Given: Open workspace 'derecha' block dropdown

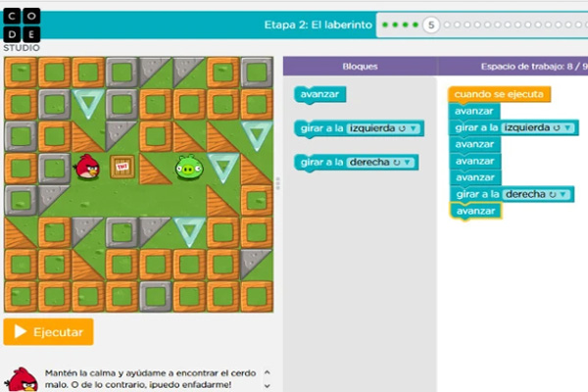Looking at the screenshot, I should click(x=537, y=194).
